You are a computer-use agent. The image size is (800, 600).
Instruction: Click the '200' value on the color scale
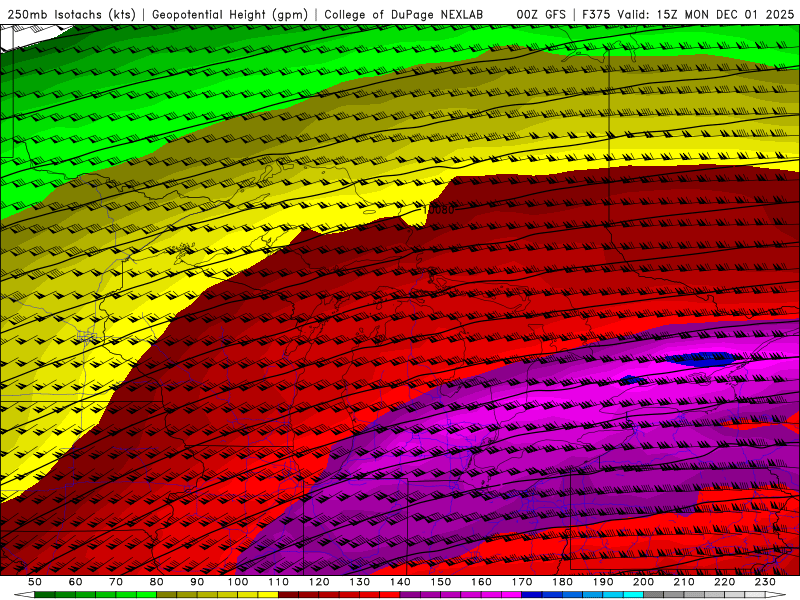(644, 582)
